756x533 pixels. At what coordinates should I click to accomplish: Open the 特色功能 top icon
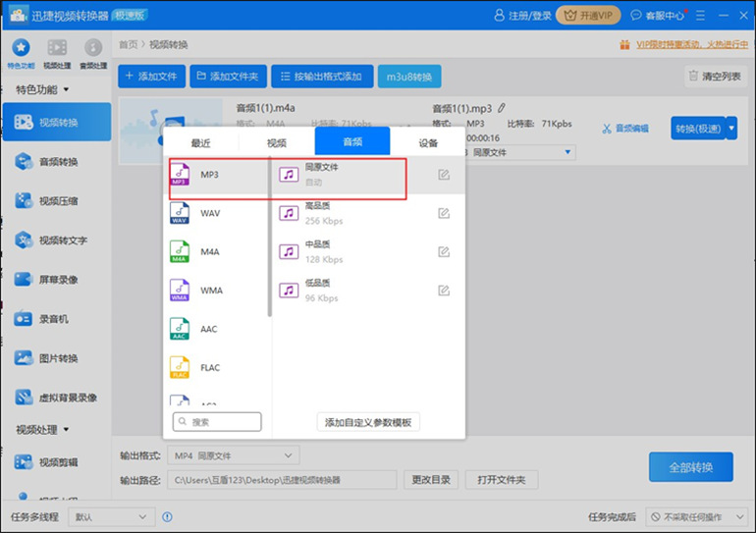(21, 53)
